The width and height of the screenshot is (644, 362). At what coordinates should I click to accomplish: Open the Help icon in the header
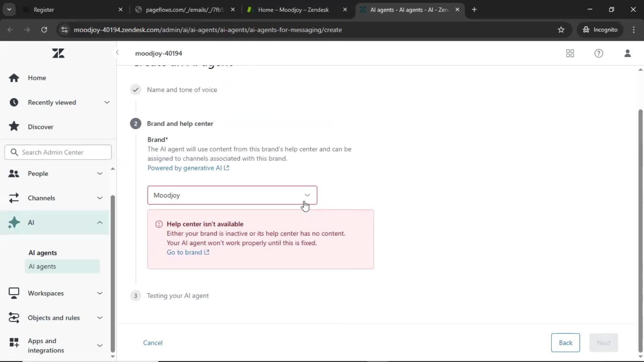coord(599,53)
